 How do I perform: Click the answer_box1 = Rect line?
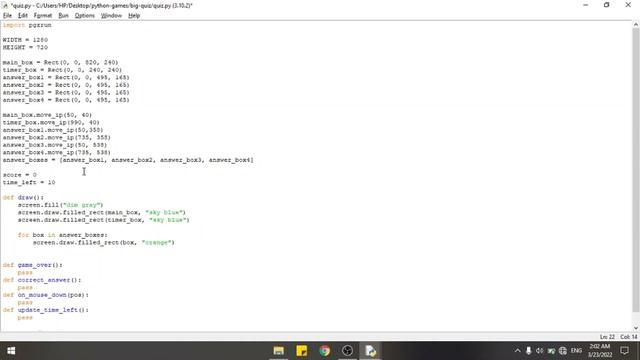[x=66, y=78]
